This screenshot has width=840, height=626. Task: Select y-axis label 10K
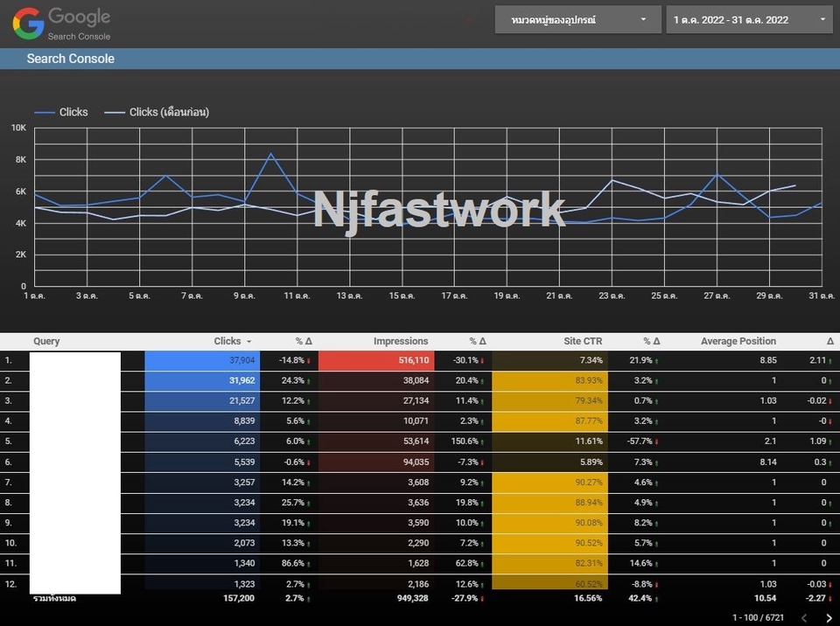18,128
